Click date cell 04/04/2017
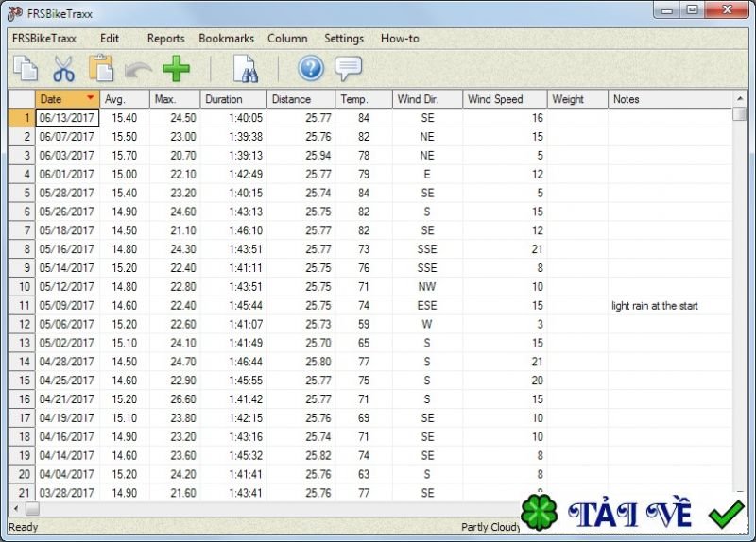756x542 pixels. pos(67,474)
